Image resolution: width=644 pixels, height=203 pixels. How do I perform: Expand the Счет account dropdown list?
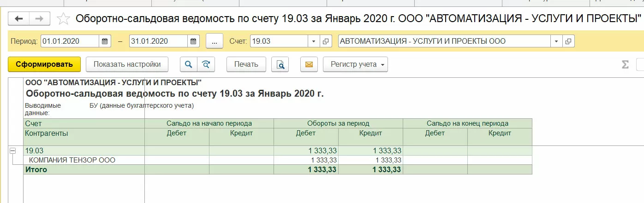tap(314, 41)
